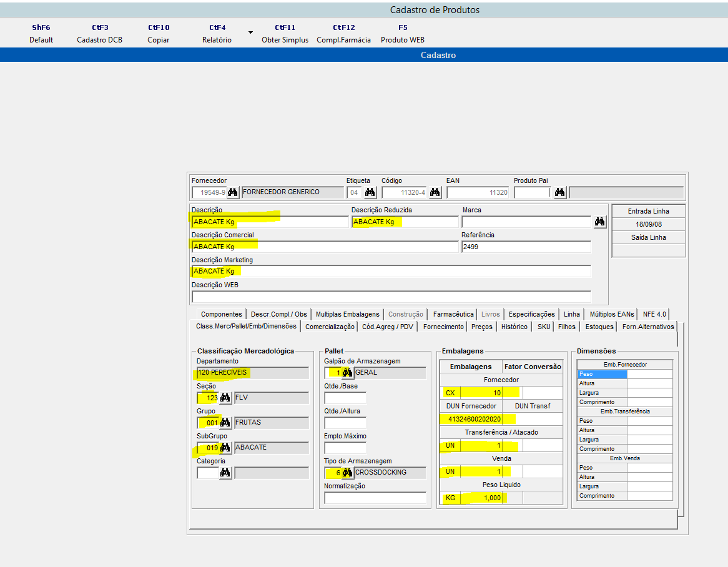Viewport: 728px width, 567px height.
Task: Expand the Relatório dropdown arrow
Action: point(250,32)
